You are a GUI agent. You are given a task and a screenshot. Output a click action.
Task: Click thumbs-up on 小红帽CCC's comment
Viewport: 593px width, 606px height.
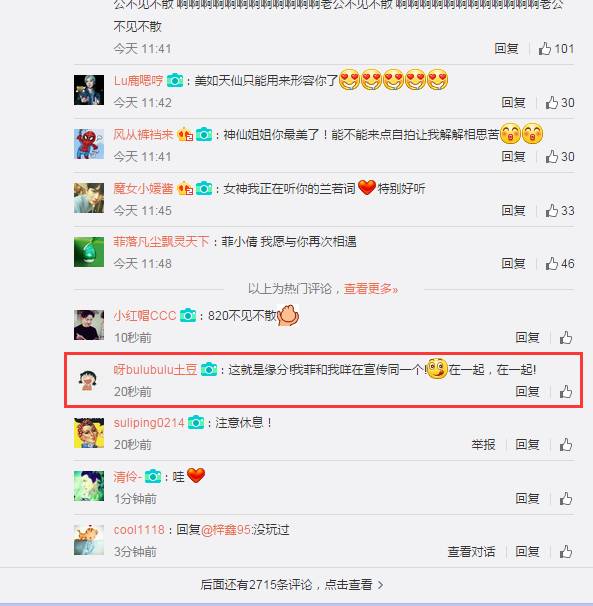pos(566,338)
